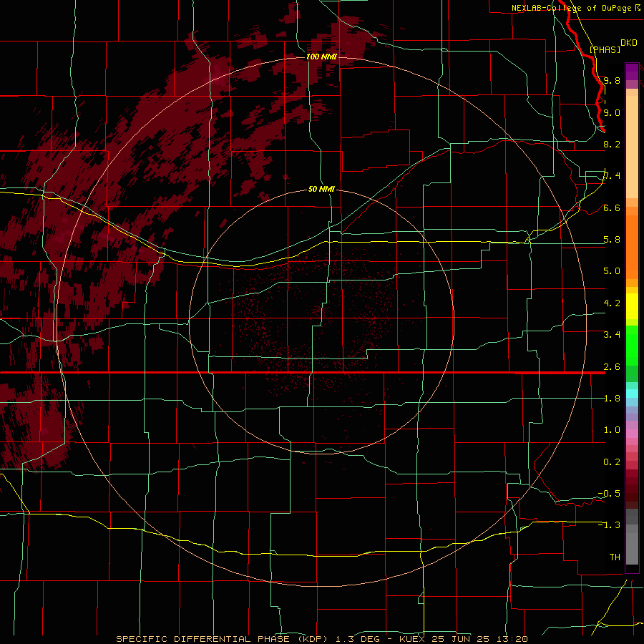Pick the cyan segment of the color bar
The image size is (644, 644).
[x=632, y=393]
